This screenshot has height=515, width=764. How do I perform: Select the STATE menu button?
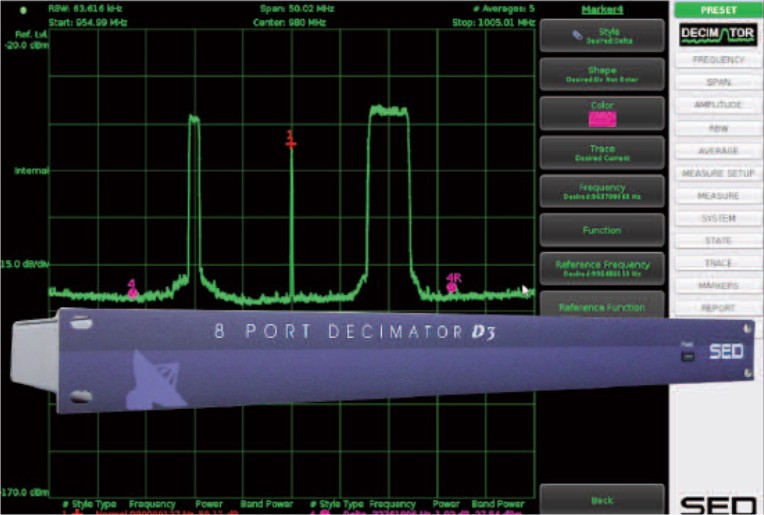[x=718, y=241]
